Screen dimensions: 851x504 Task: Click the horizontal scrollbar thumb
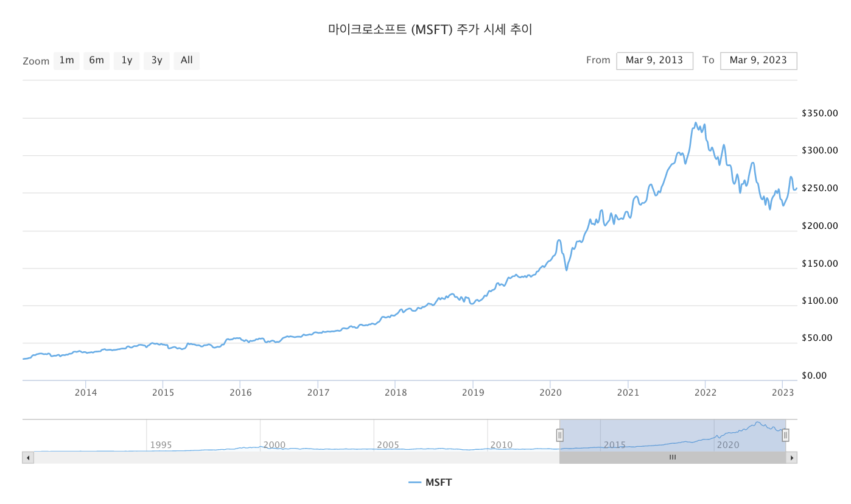click(x=673, y=457)
